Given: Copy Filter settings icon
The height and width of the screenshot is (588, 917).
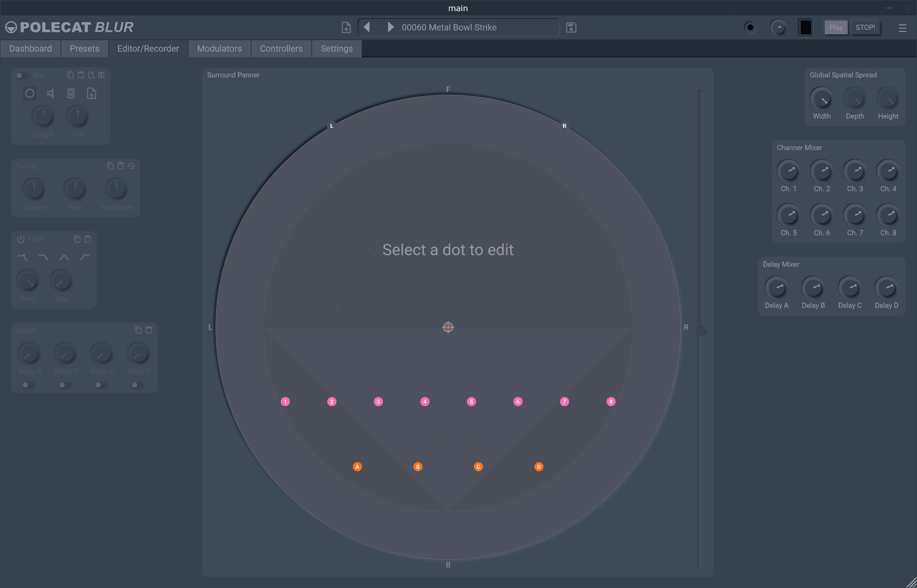Looking at the screenshot, I should [x=77, y=239].
